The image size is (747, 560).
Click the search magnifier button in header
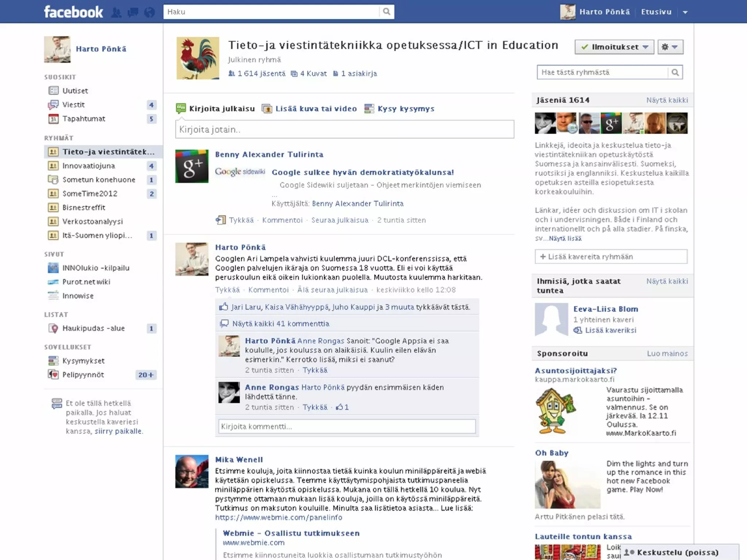pyautogui.click(x=387, y=12)
